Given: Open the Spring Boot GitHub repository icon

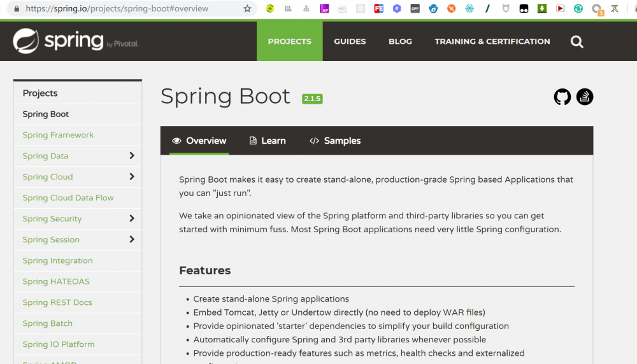Looking at the screenshot, I should [x=562, y=97].
